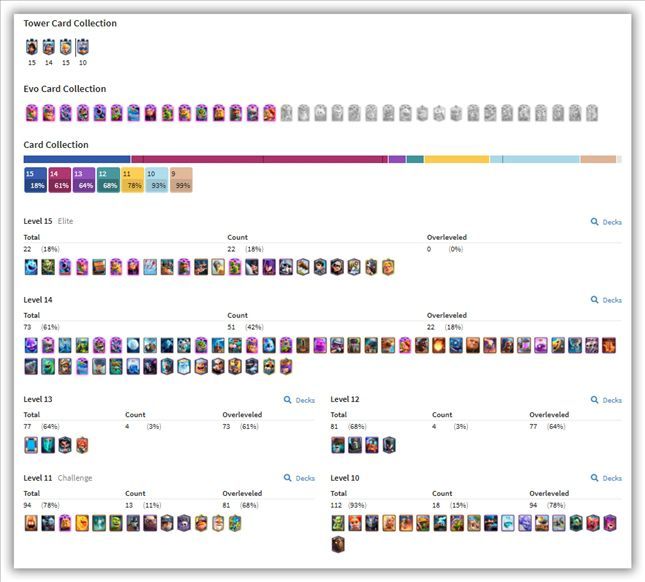
Task: Click the 'Evo Card Collection' heading
Action: [65, 89]
